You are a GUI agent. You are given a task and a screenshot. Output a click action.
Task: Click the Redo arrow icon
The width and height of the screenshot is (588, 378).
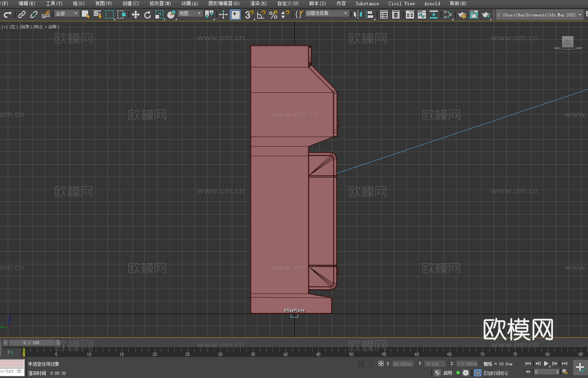tap(7, 14)
